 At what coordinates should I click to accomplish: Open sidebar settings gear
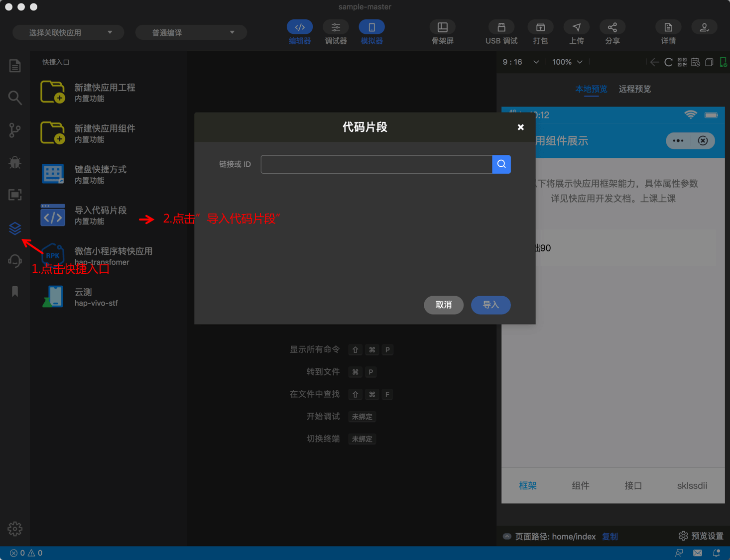(x=14, y=529)
